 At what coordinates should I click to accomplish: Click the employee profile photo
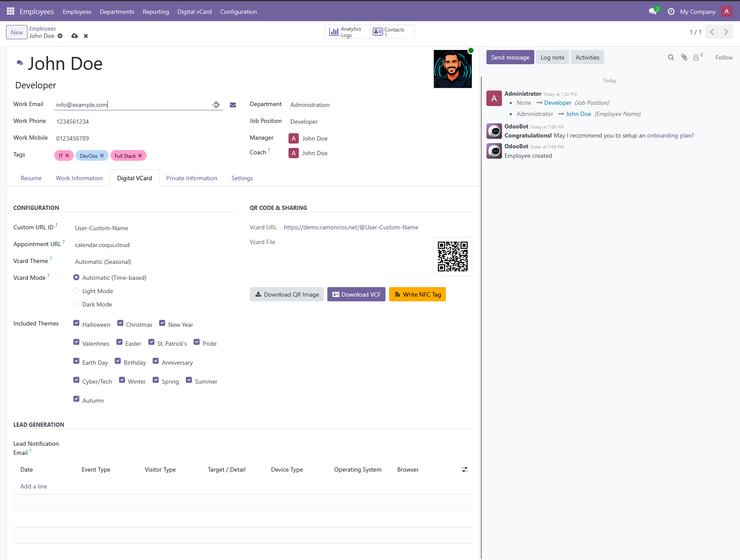click(453, 69)
